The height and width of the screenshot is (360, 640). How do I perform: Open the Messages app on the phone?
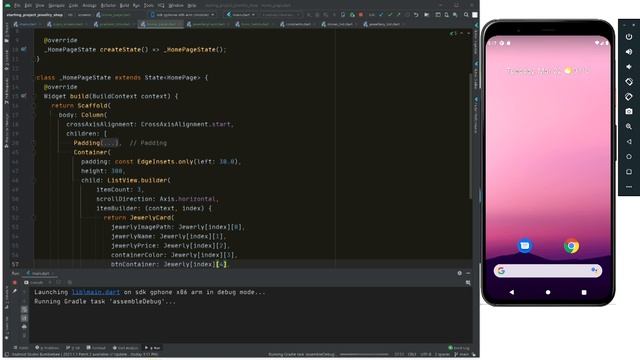tap(525, 246)
